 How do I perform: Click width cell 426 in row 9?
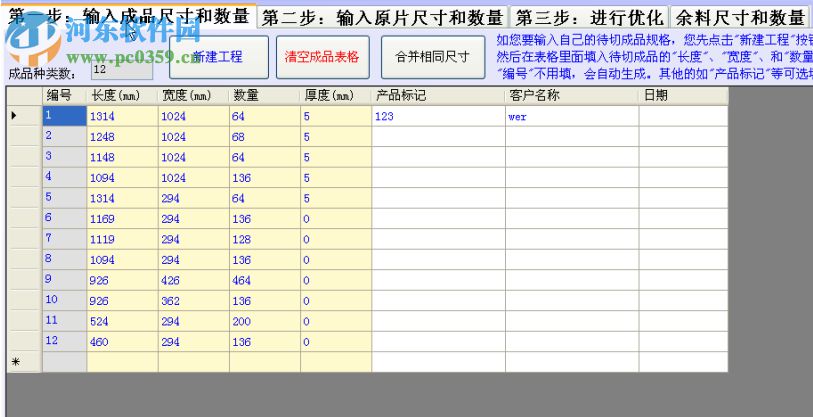tap(193, 280)
